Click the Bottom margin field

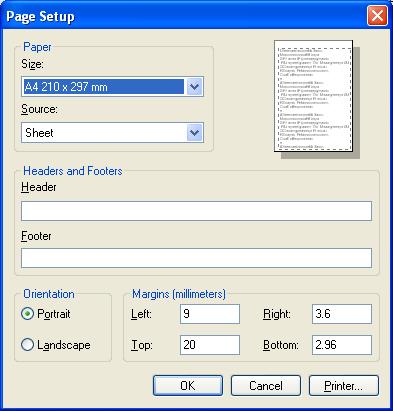[x=342, y=345]
